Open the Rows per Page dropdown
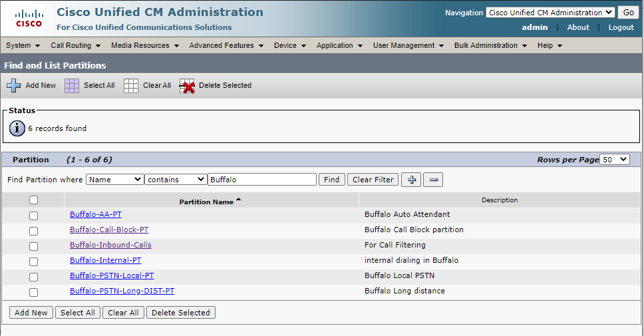The height and width of the screenshot is (336, 644). [614, 160]
